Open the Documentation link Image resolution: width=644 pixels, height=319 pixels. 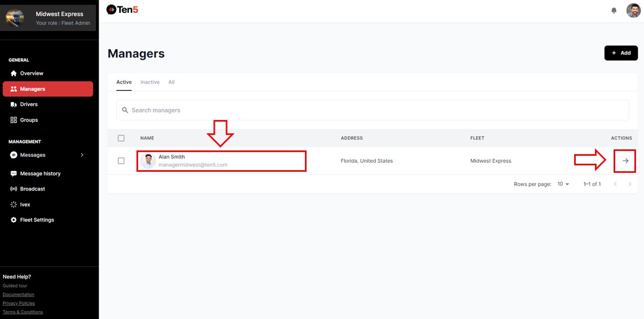[18, 294]
